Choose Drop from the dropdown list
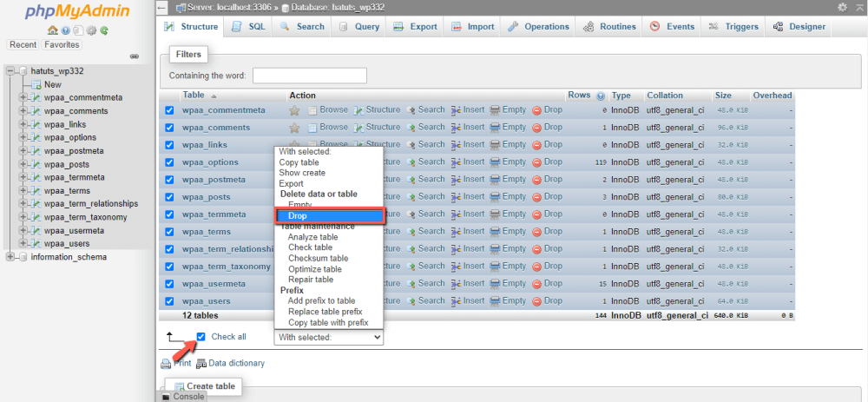The width and height of the screenshot is (868, 402). click(x=329, y=216)
